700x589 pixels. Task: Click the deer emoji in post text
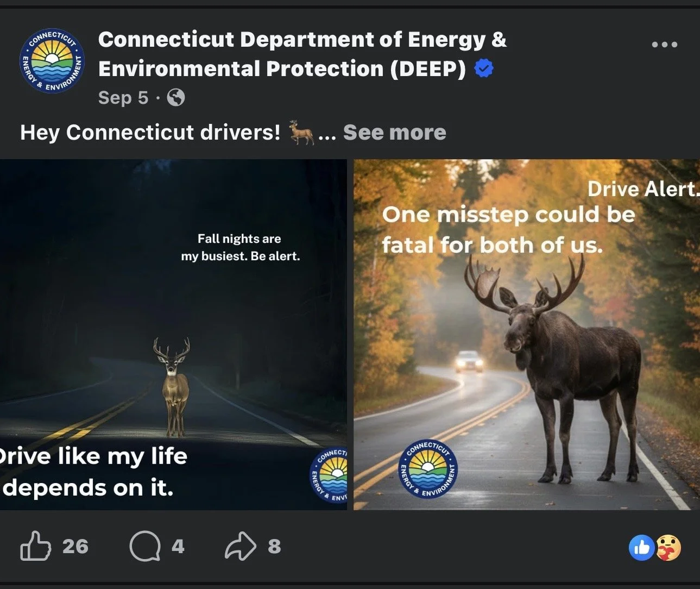[x=301, y=133]
